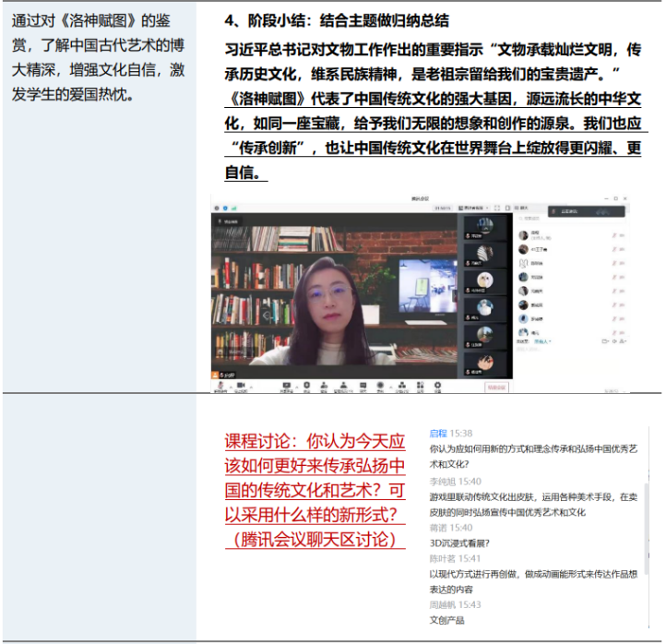Open the settings gear icon in the meeting toolbar
Viewport: 666px width, 644px height.
click(439, 386)
